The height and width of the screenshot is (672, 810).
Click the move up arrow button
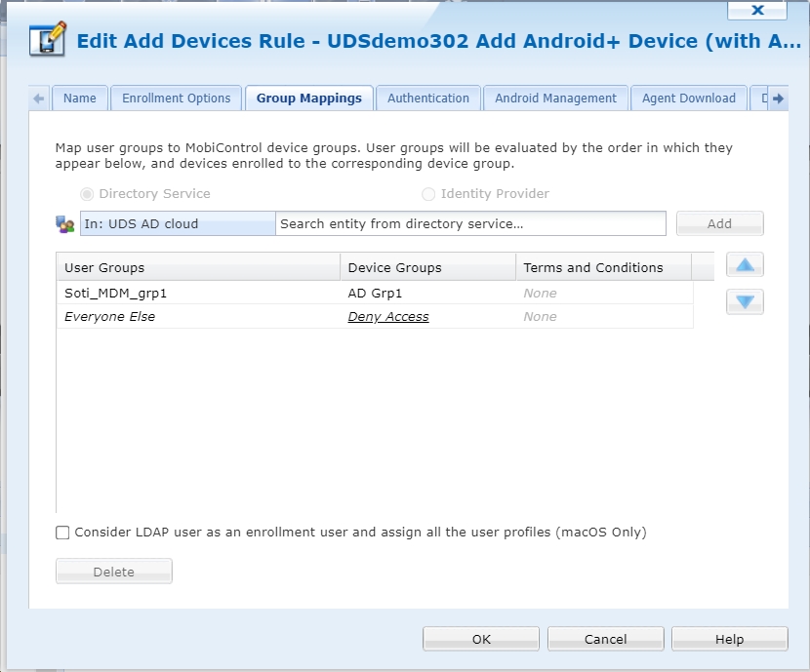pyautogui.click(x=745, y=265)
